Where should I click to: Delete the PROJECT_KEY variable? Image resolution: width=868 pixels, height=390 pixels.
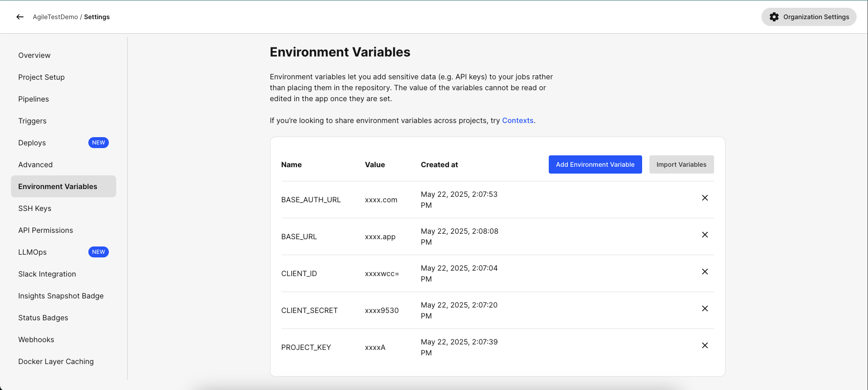point(705,345)
